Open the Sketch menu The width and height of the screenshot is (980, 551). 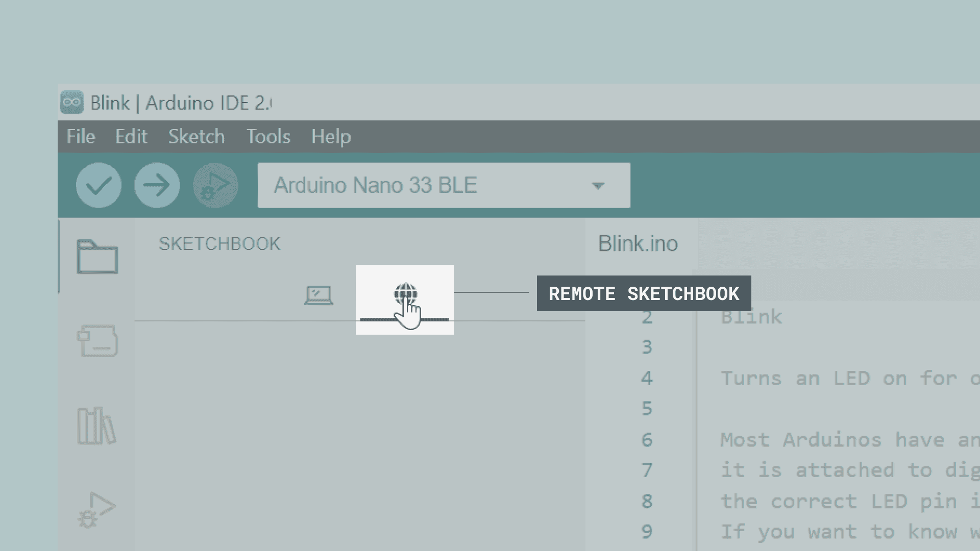point(197,137)
